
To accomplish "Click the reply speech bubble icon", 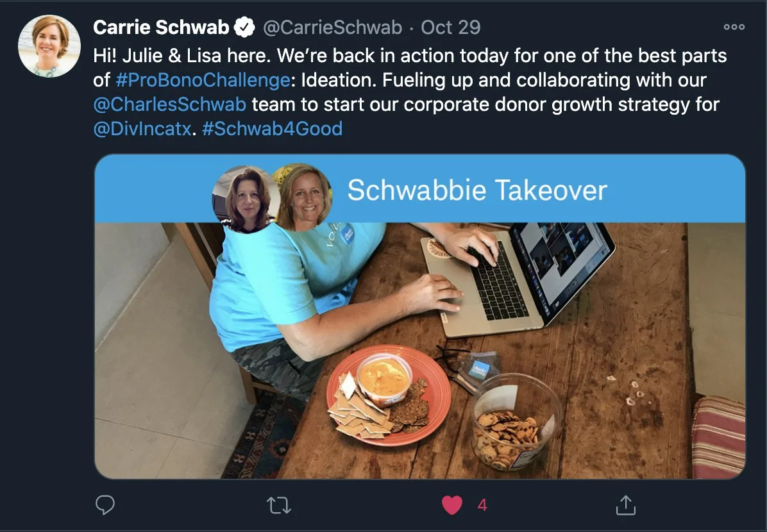I will 105,505.
